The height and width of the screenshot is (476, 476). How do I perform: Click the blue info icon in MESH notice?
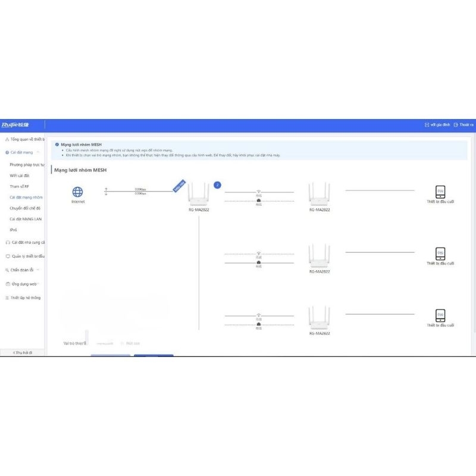pos(57,145)
